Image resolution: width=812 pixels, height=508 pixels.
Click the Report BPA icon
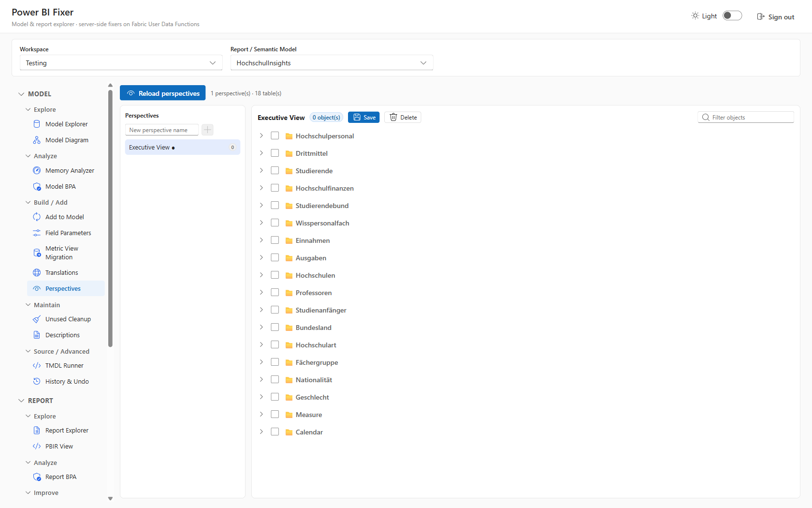(x=37, y=477)
